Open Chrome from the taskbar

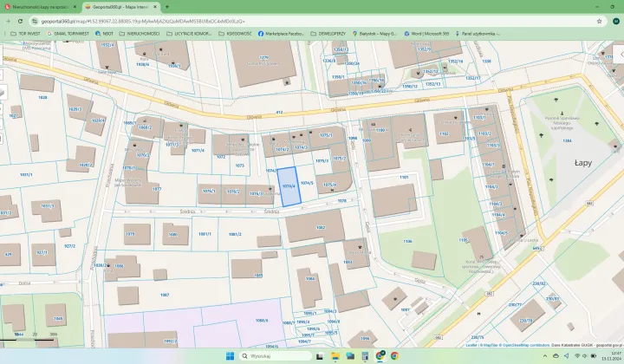point(394,355)
